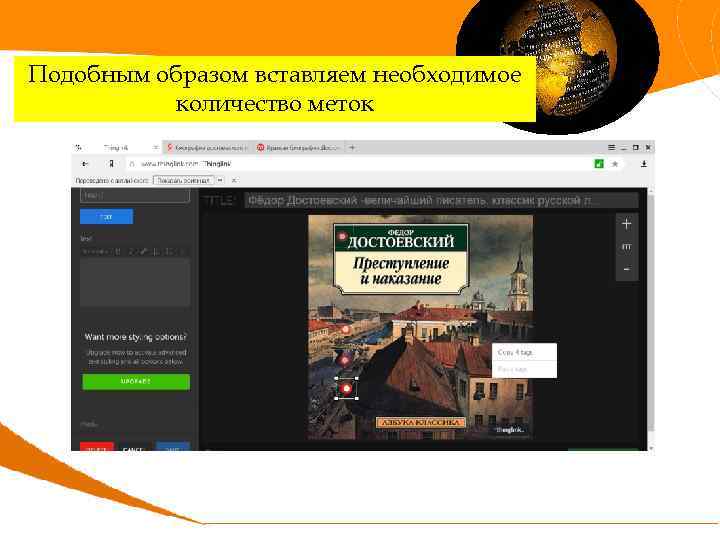Viewport: 720px width, 540px height.
Task: Close the Thinglink tab via its X
Action: click(x=156, y=147)
